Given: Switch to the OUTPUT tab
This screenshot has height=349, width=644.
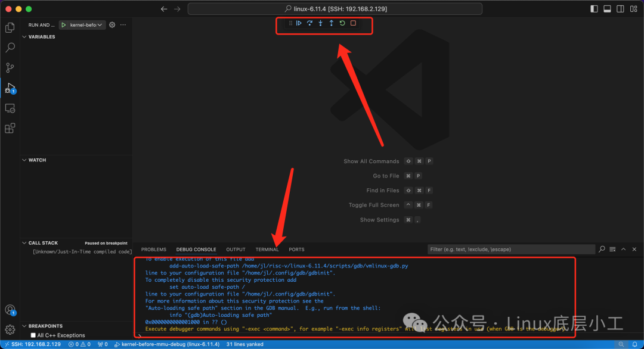Looking at the screenshot, I should click(x=236, y=250).
